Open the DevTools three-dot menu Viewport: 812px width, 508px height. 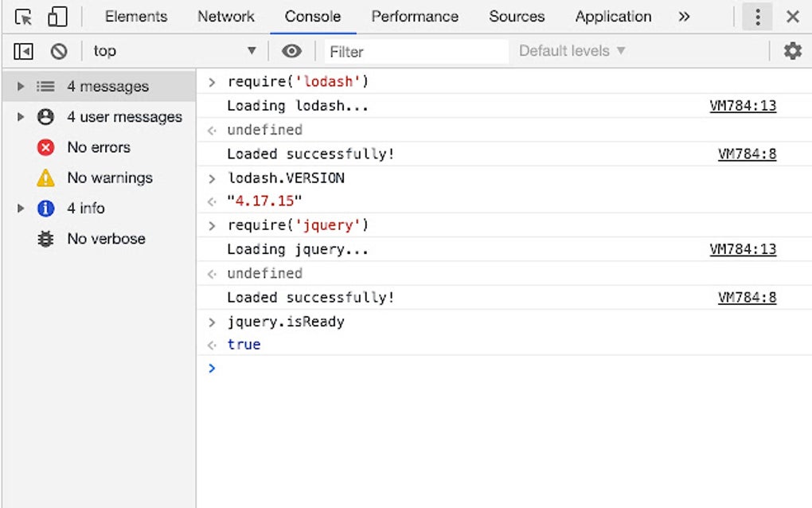[757, 17]
